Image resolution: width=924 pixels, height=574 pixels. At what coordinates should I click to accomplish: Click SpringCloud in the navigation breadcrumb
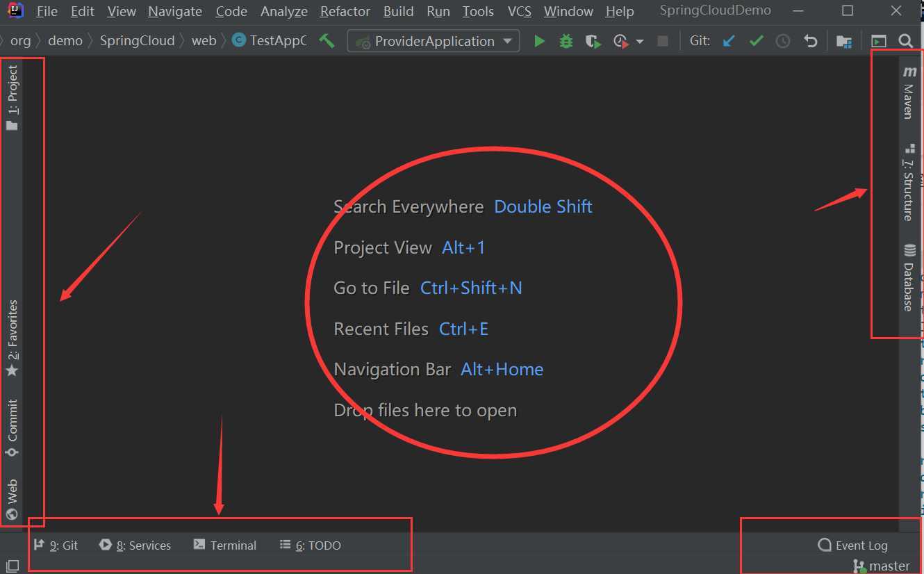coord(137,41)
